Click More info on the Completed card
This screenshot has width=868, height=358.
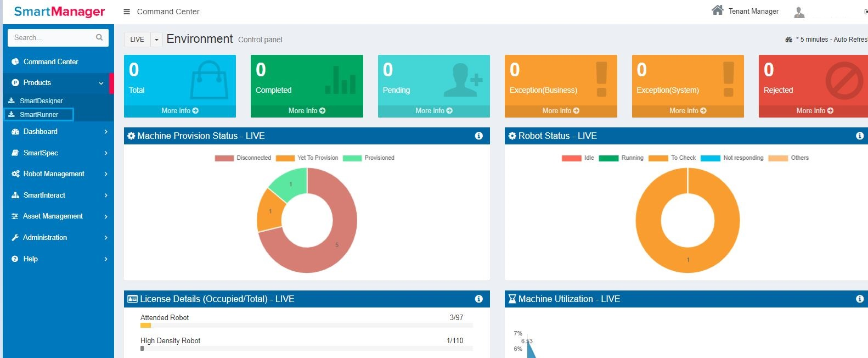pyautogui.click(x=307, y=111)
